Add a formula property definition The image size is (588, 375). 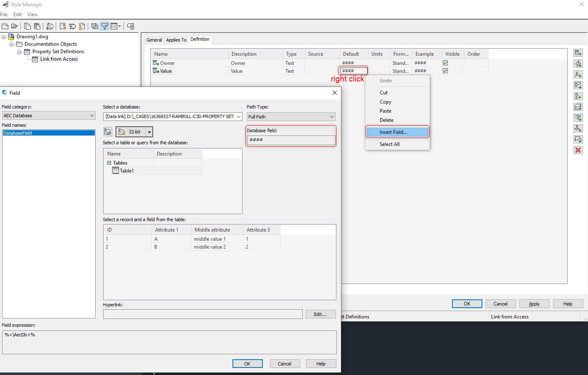[x=578, y=74]
